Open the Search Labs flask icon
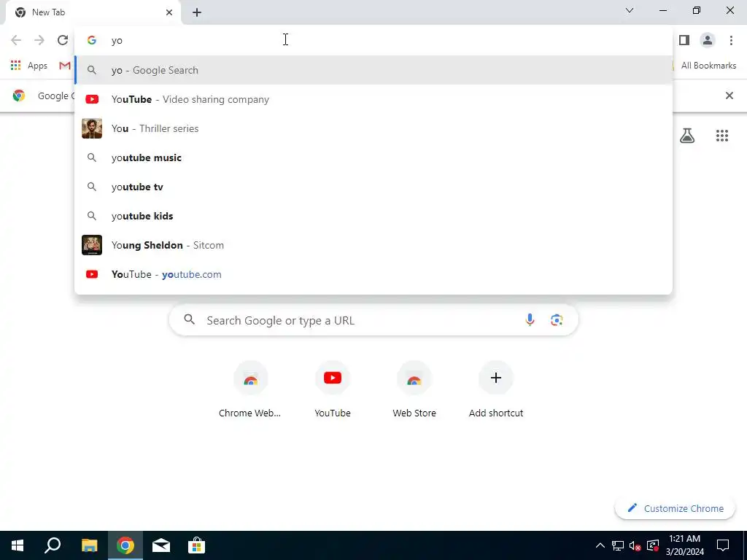747x560 pixels. (x=687, y=136)
